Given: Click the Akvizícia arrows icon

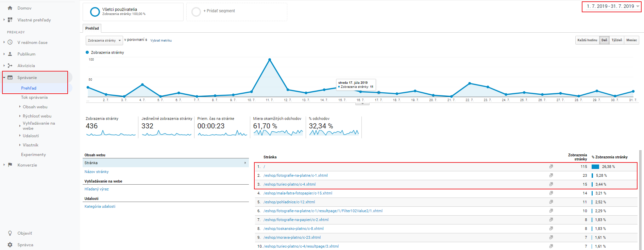Looking at the screenshot, I should pyautogui.click(x=10, y=65).
